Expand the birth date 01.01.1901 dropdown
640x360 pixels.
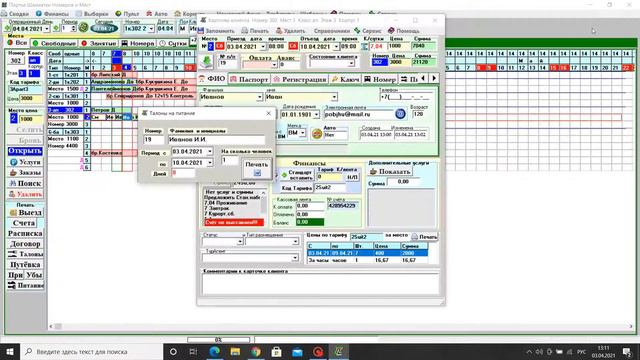pos(316,115)
